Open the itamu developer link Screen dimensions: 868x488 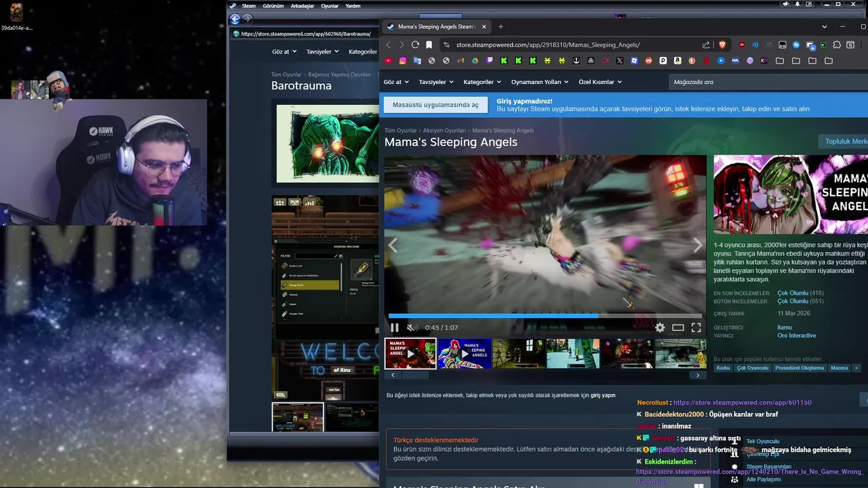click(784, 327)
